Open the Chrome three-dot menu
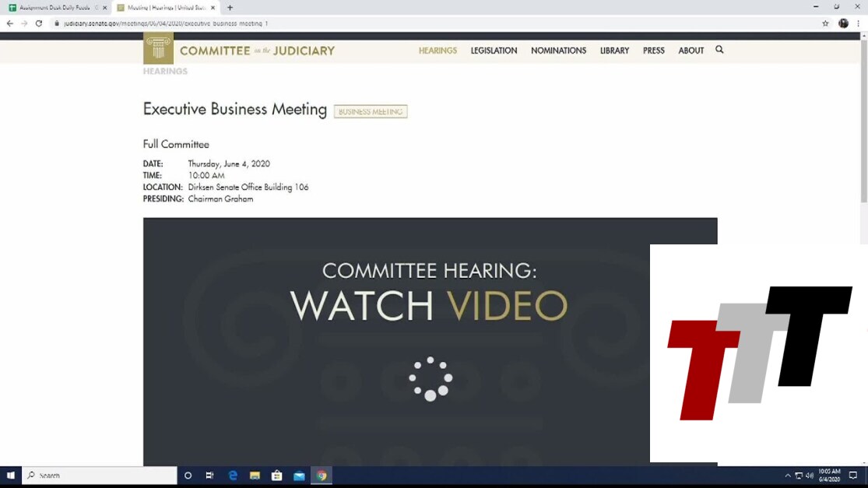 pyautogui.click(x=858, y=23)
